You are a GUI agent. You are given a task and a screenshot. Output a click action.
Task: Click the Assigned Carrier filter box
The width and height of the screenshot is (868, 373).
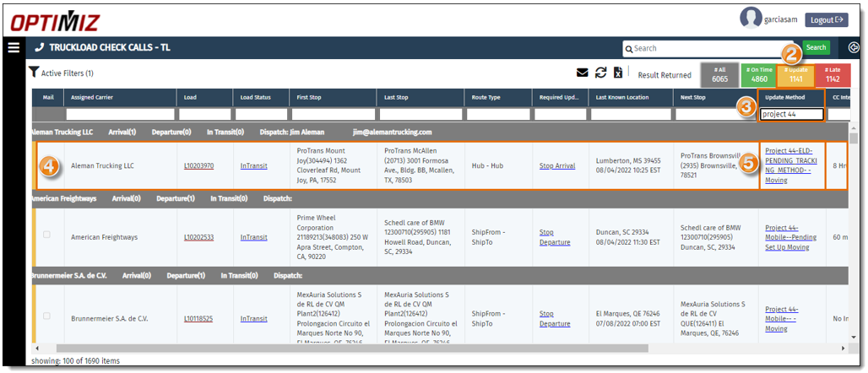click(x=120, y=115)
